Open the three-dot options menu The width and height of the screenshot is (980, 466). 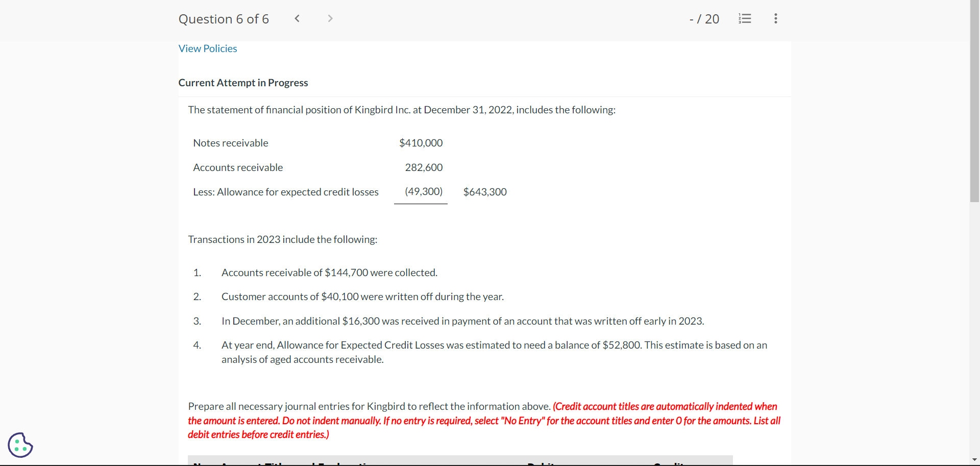click(x=775, y=18)
